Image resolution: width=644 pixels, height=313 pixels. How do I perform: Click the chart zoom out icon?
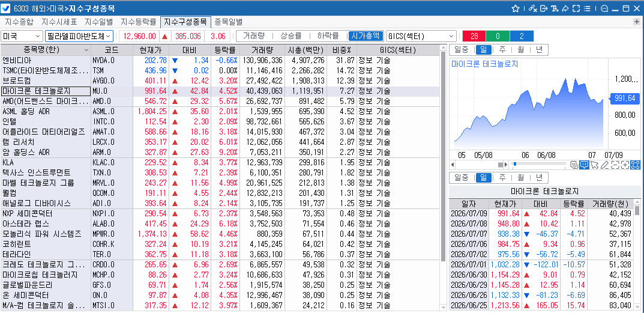615,165
